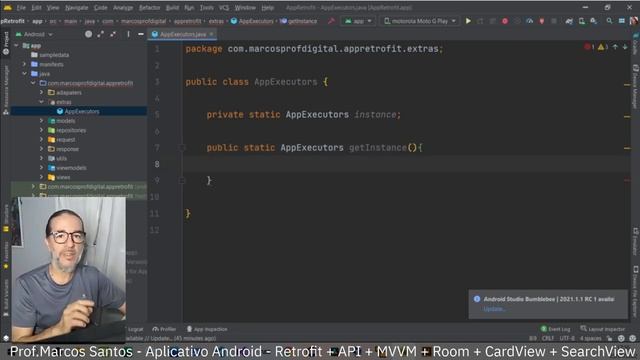Open the Profiler tool window
The height and width of the screenshot is (360, 640).
164,329
